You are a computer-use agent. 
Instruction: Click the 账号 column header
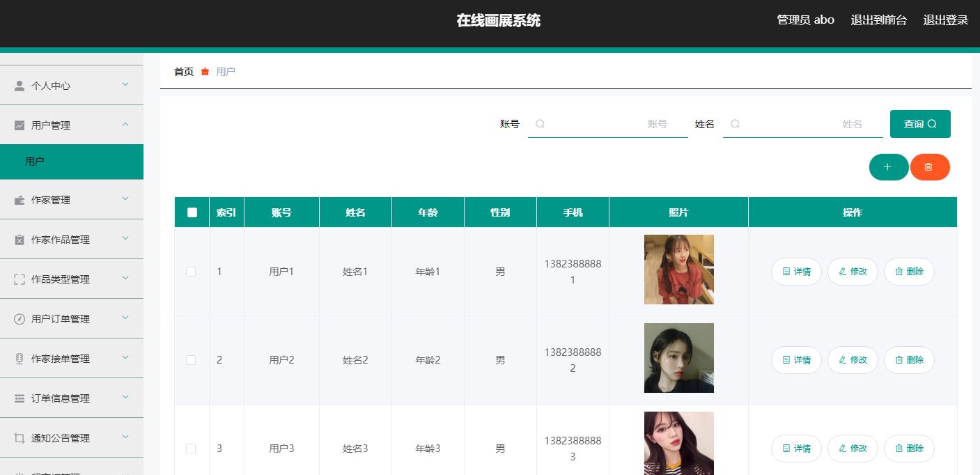[281, 212]
